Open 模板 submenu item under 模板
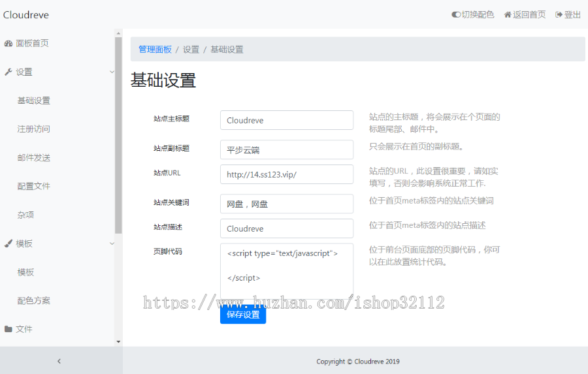 (25, 272)
